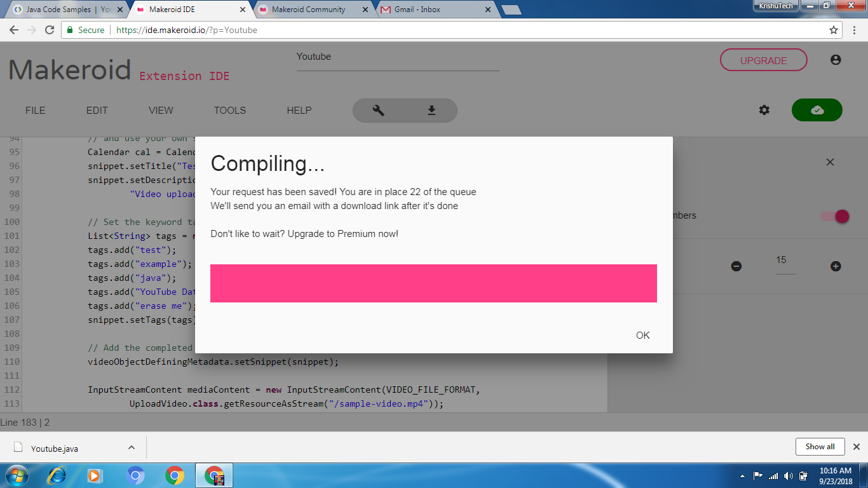Click the download icon in toolbar

coord(431,111)
